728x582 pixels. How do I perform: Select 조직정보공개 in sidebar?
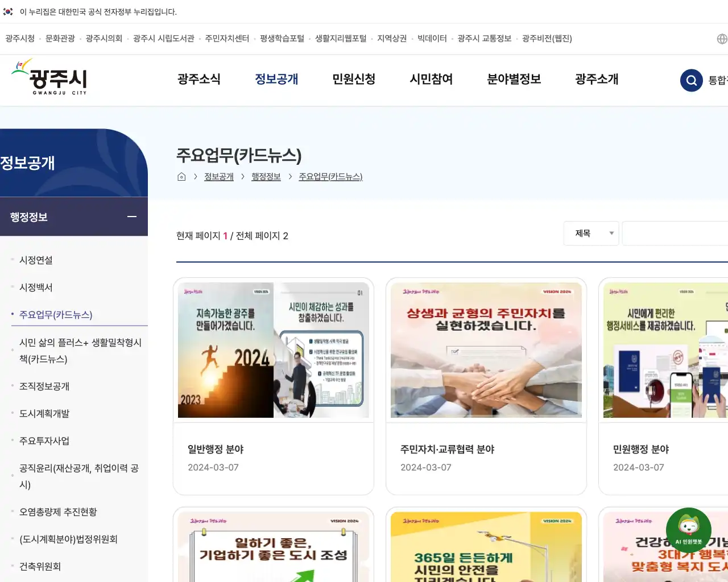pos(44,386)
